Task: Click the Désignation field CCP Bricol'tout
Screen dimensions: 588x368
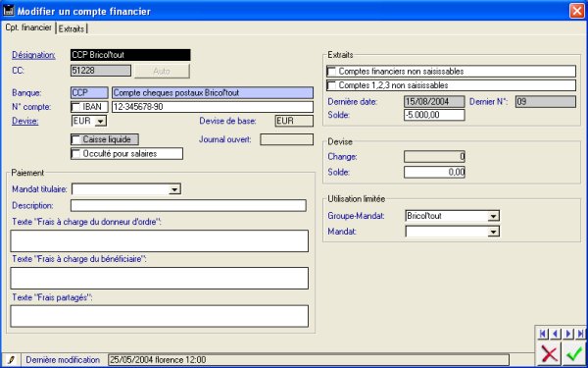Action: 130,55
